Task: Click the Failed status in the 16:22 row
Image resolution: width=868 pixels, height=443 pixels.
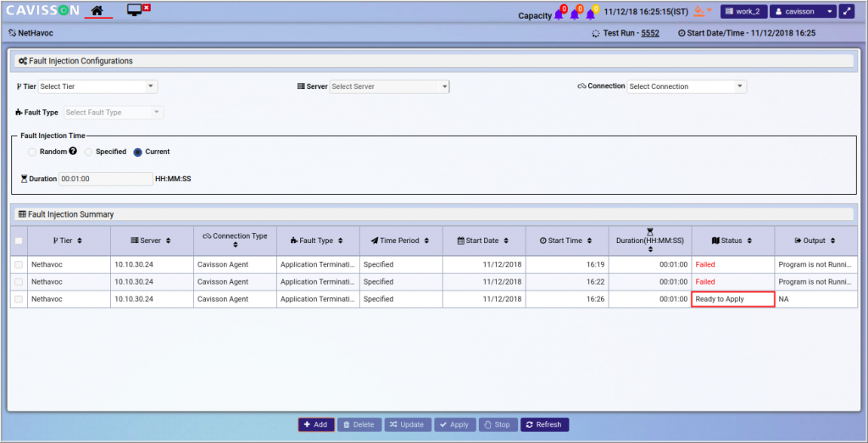Action: [705, 282]
